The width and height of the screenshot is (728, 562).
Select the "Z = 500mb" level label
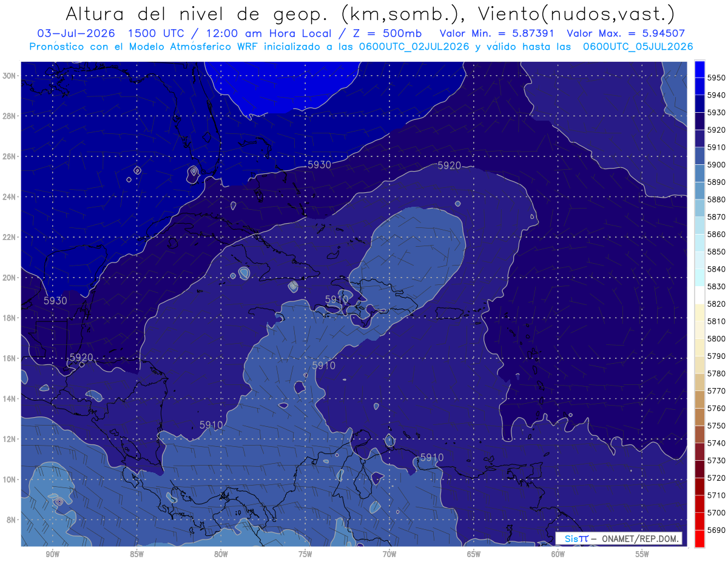point(387,33)
